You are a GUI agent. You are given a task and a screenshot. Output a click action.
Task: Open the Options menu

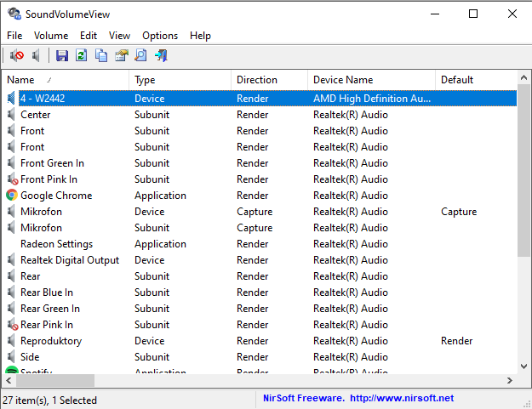(160, 36)
